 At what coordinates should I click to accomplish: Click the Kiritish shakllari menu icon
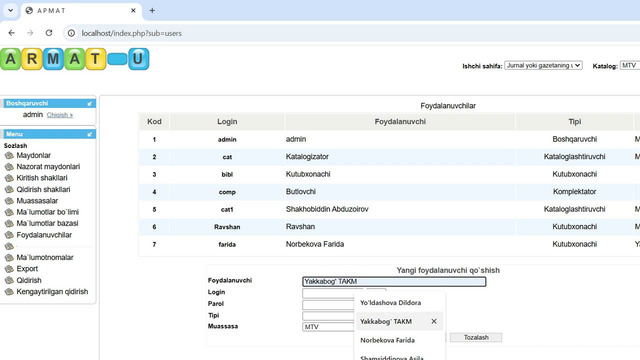(9, 178)
